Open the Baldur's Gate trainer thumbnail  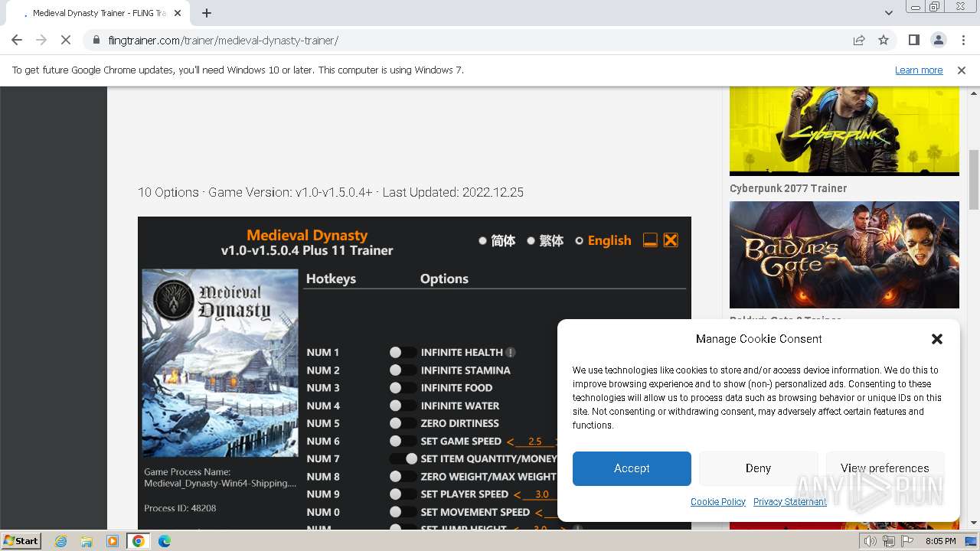pyautogui.click(x=844, y=255)
